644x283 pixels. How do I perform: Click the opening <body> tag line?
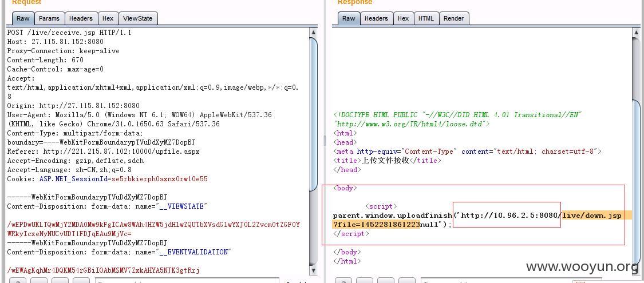(x=345, y=188)
